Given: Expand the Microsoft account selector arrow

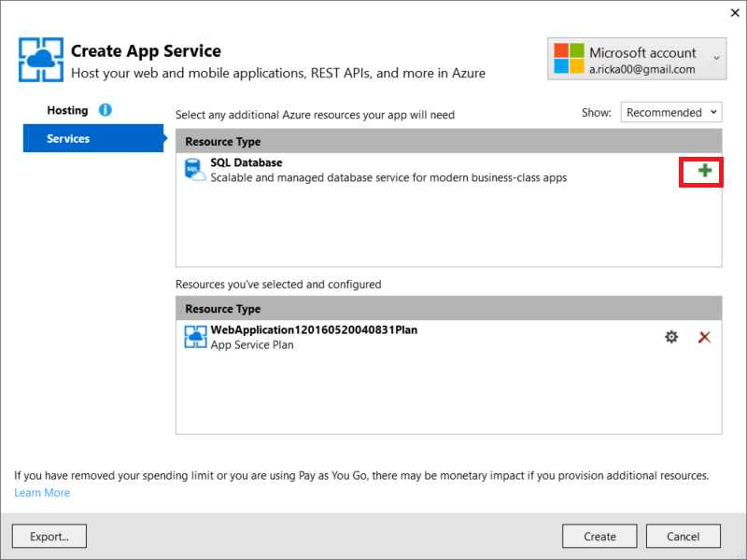Looking at the screenshot, I should click(x=716, y=58).
